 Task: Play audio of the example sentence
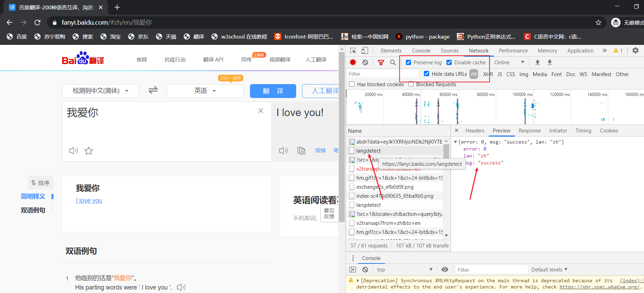pyautogui.click(x=181, y=287)
